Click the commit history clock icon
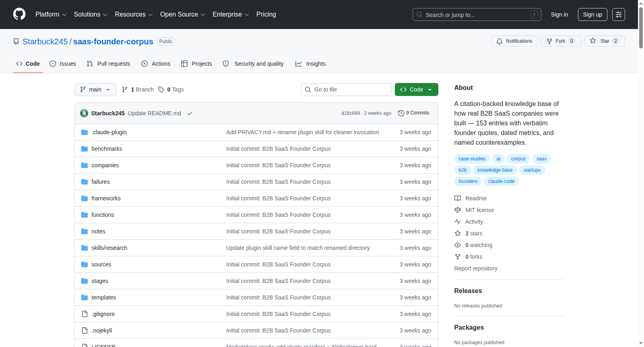 (x=401, y=113)
